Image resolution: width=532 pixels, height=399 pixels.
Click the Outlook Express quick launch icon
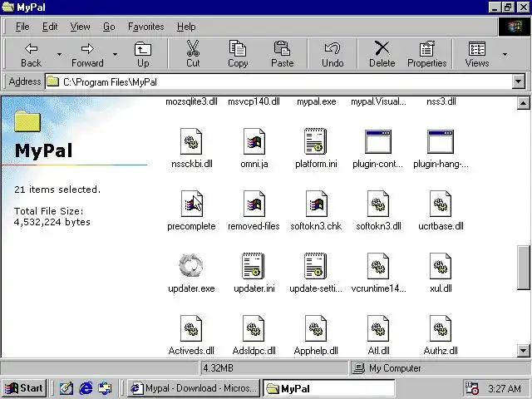tap(105, 388)
